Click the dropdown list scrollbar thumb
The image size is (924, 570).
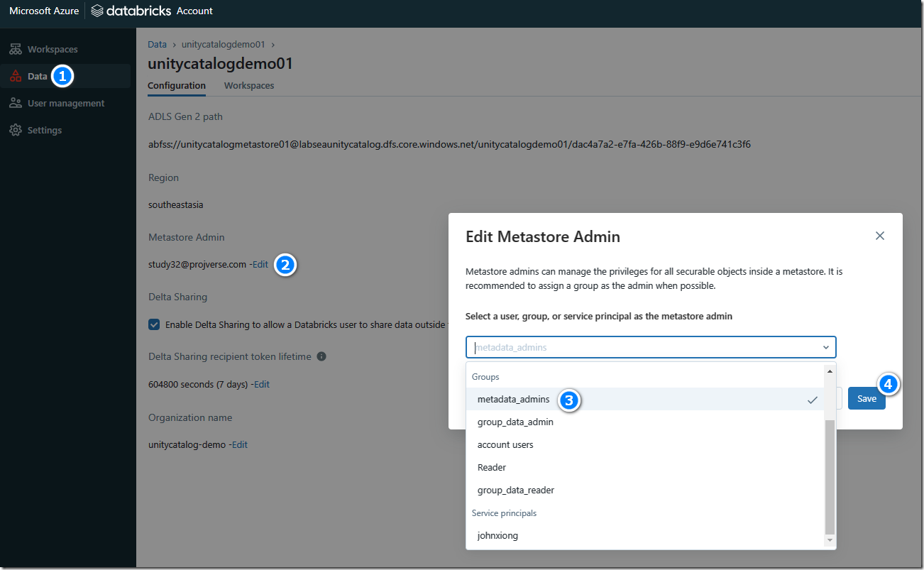[x=830, y=476]
